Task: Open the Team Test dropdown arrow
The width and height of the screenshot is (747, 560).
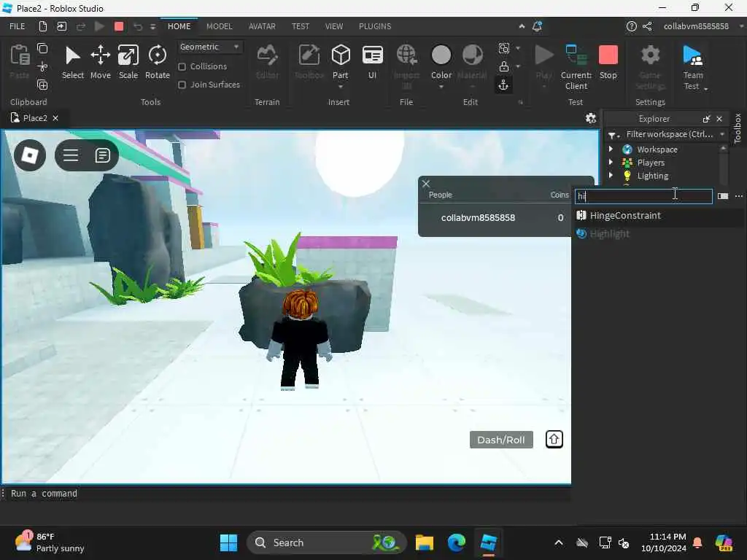Action: (x=705, y=88)
